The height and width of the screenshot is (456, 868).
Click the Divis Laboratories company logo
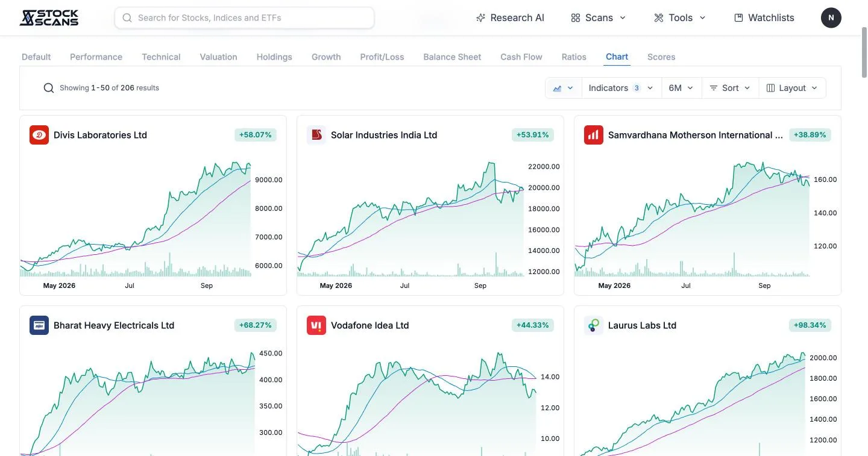coord(39,135)
